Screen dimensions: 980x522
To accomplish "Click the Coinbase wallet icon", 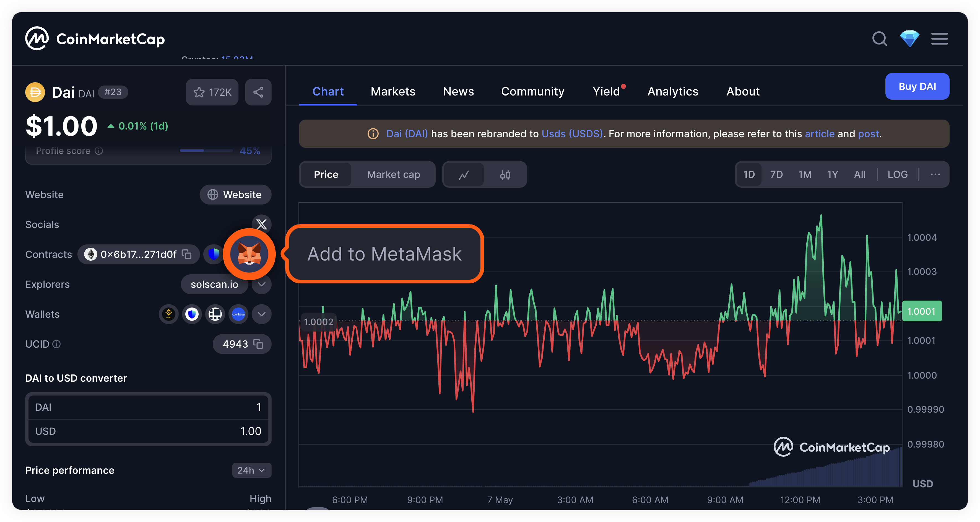I will point(238,314).
